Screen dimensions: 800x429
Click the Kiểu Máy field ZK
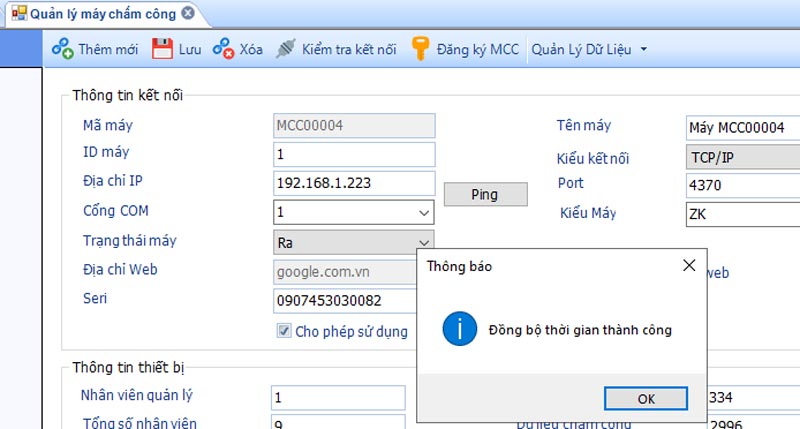pyautogui.click(x=743, y=214)
